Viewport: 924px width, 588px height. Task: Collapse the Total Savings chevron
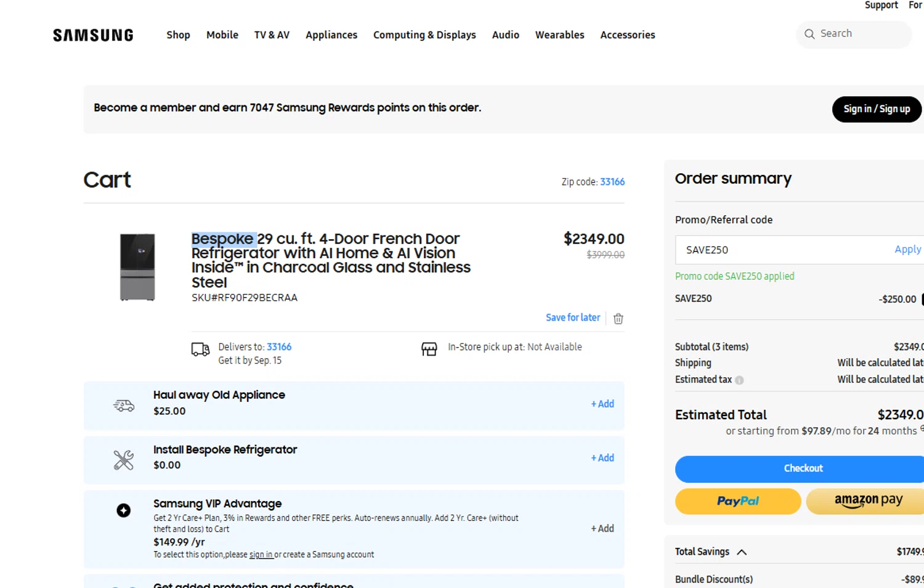coord(742,552)
